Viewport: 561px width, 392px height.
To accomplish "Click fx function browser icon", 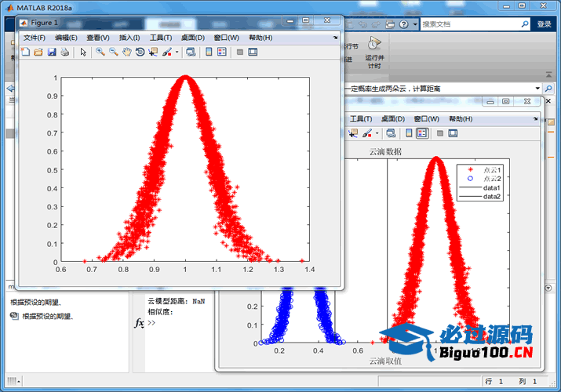I will click(139, 323).
